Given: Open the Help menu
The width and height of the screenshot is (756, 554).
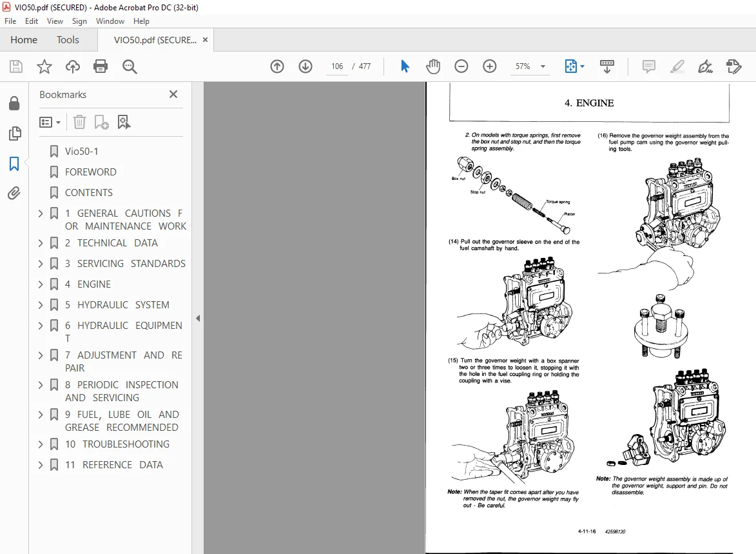Looking at the screenshot, I should pyautogui.click(x=141, y=21).
